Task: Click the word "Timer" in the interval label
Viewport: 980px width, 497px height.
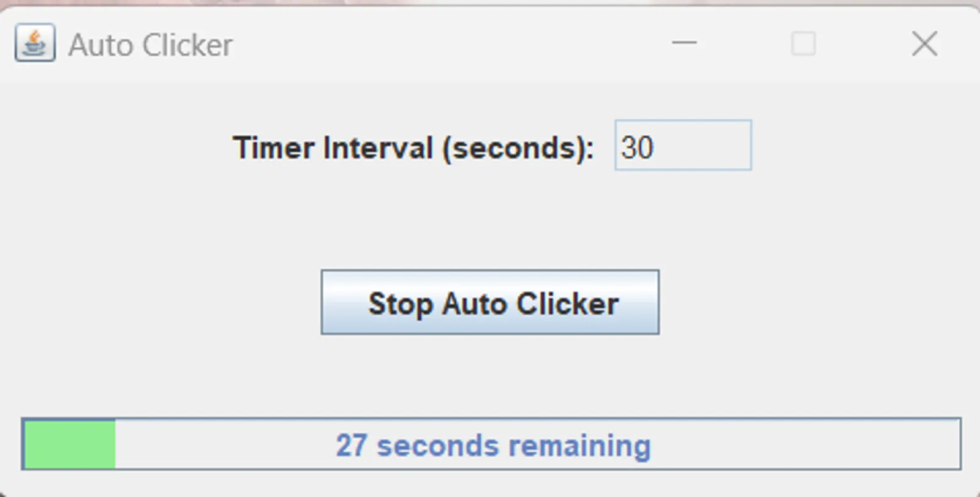Action: click(273, 148)
